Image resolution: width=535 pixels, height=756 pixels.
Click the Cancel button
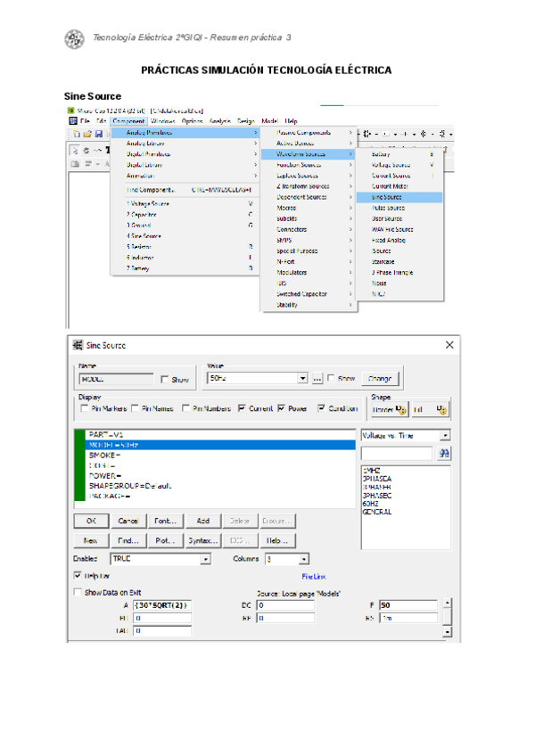point(128,521)
